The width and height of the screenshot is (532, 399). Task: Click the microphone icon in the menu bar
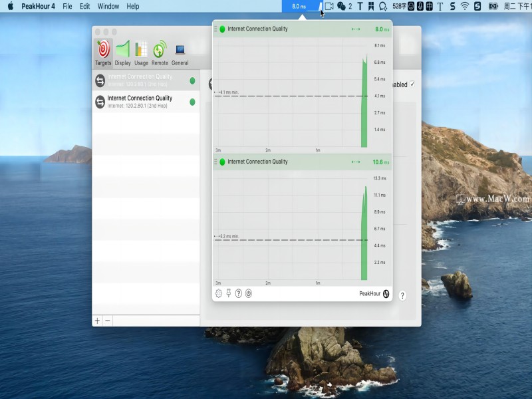click(x=420, y=6)
